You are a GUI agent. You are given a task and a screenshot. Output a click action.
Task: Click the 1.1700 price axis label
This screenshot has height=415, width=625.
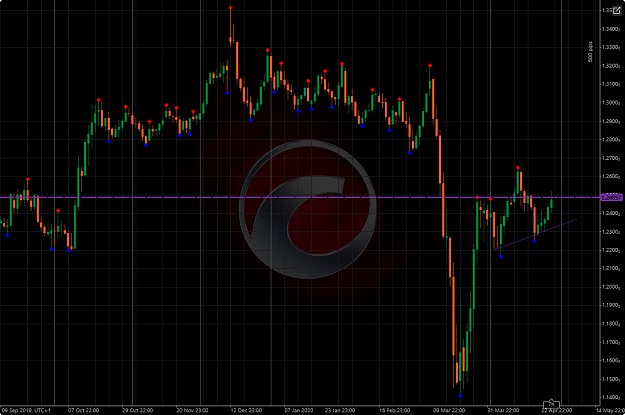pos(611,342)
